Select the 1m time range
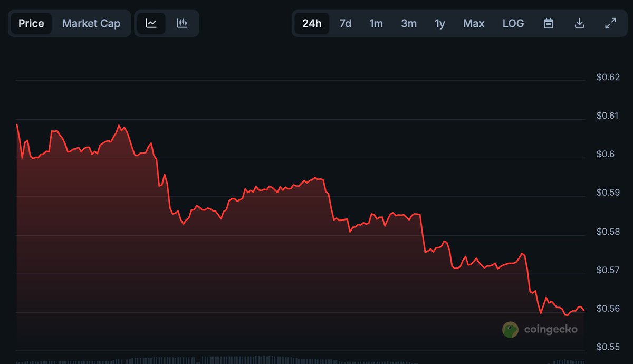This screenshot has height=364, width=633. (376, 23)
